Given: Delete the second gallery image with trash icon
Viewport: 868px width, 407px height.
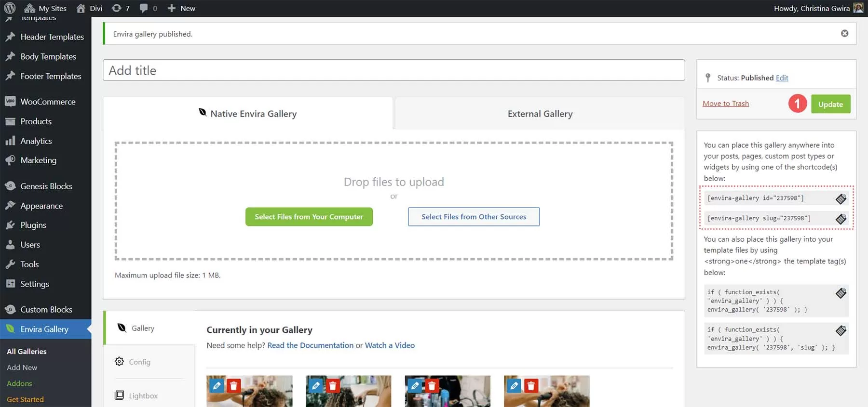Looking at the screenshot, I should click(x=333, y=386).
